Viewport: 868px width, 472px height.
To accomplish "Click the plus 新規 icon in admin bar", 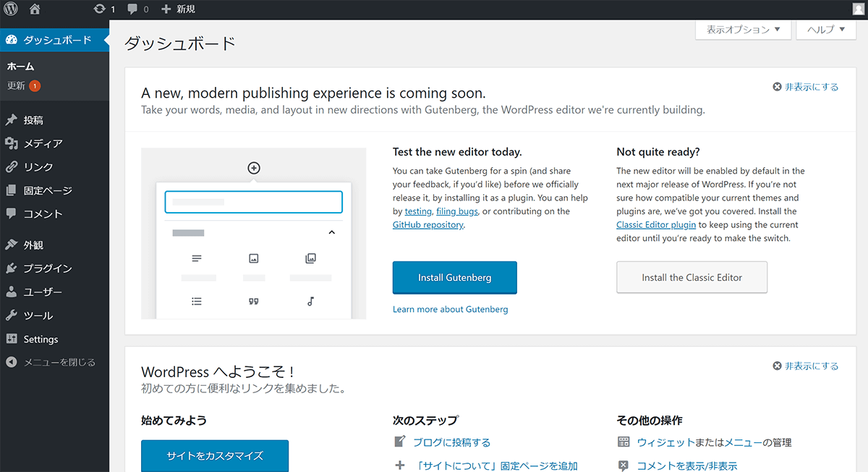I will pos(166,9).
